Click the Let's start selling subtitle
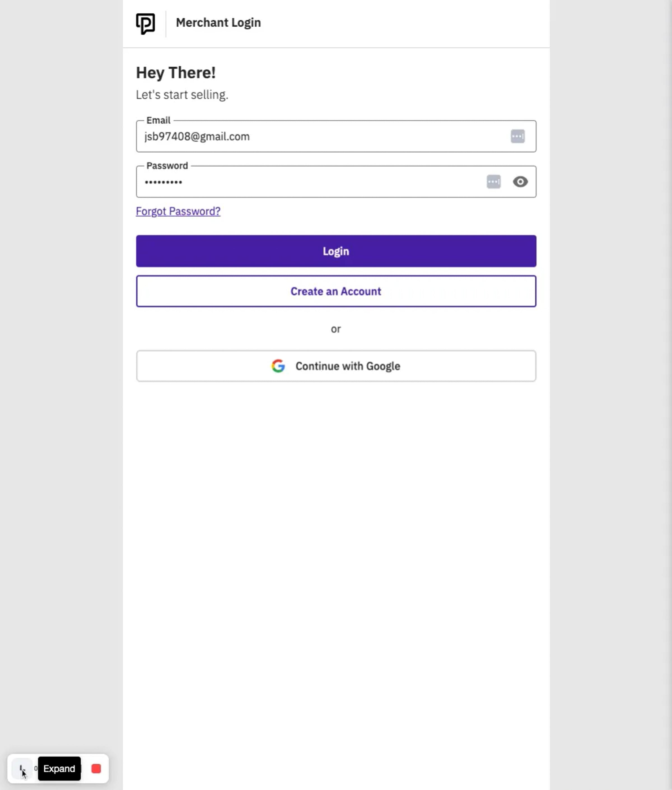 coord(182,94)
